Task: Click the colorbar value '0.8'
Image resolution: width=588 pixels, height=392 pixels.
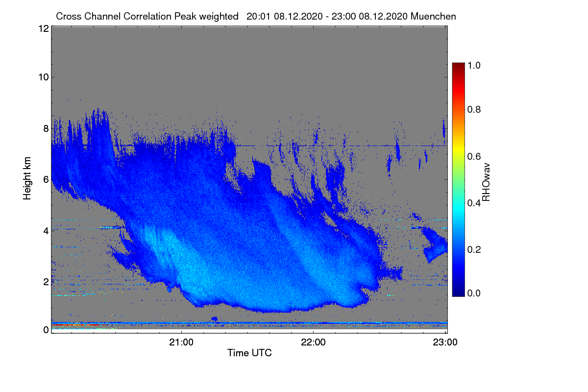Action: coord(474,109)
